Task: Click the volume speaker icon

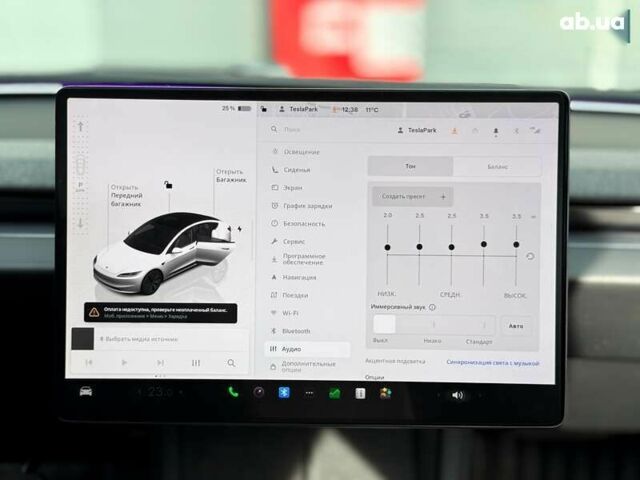Action: coord(457,395)
